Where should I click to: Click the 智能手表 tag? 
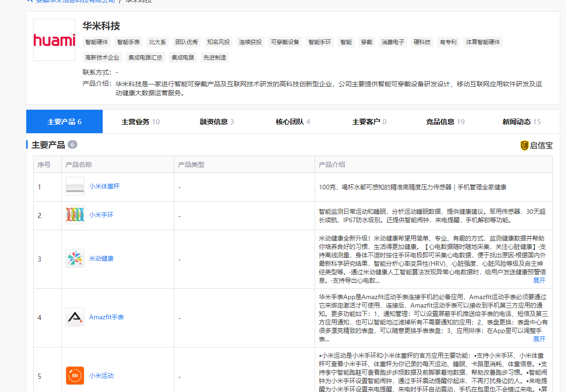coord(128,42)
